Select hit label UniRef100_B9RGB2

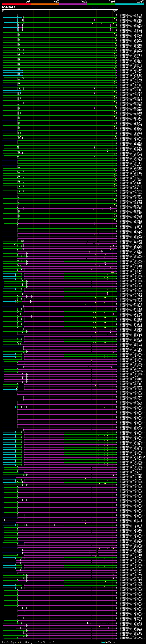pos(131,151)
